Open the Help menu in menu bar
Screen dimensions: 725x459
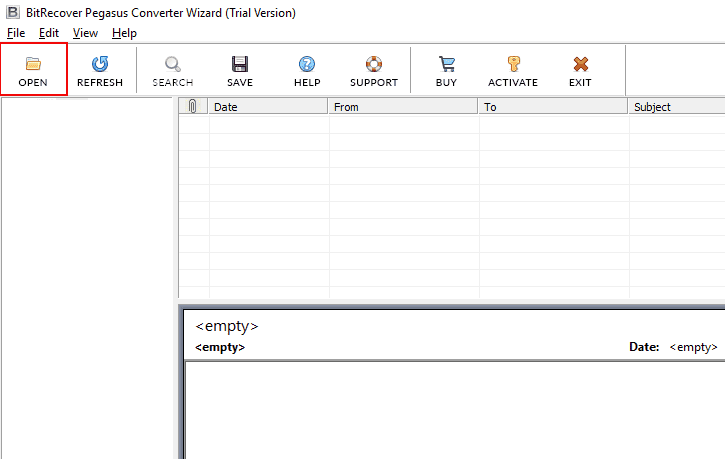124,33
